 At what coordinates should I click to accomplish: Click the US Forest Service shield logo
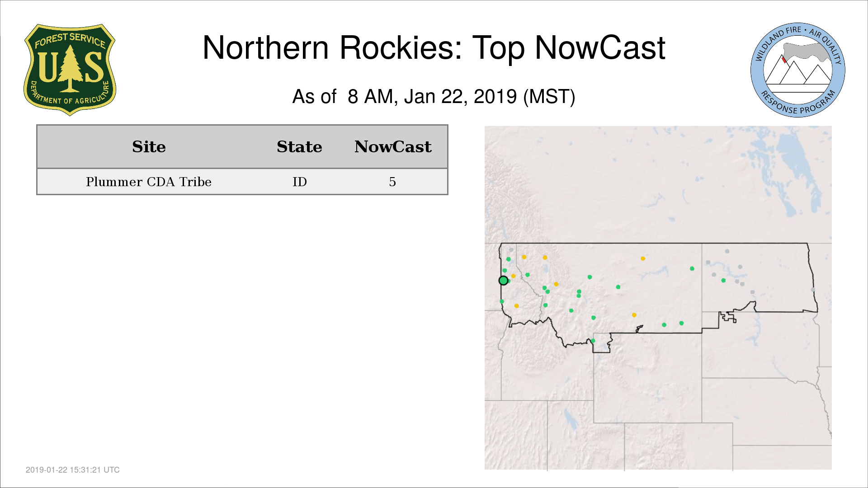coord(70,70)
